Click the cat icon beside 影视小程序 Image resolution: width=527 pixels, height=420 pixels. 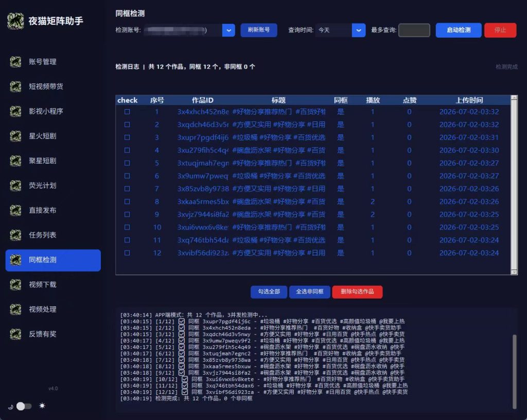pyautogui.click(x=15, y=111)
